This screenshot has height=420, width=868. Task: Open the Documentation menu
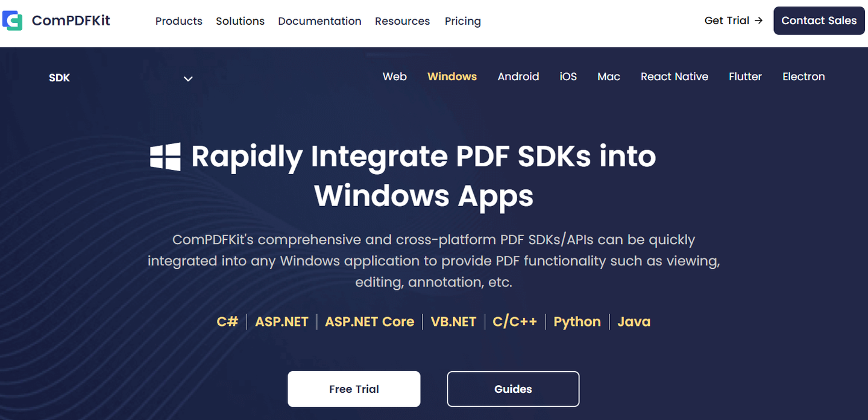319,21
